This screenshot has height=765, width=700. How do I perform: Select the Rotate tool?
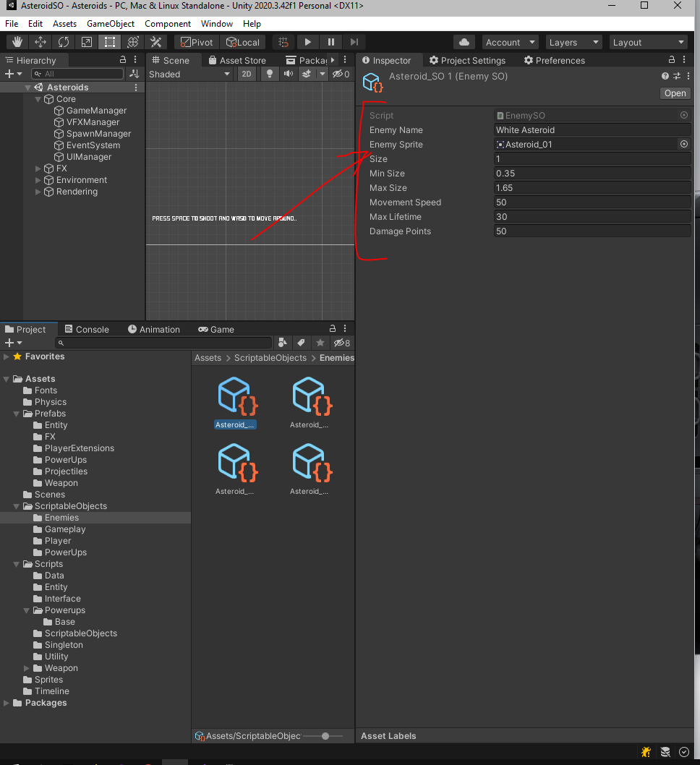pos(64,41)
